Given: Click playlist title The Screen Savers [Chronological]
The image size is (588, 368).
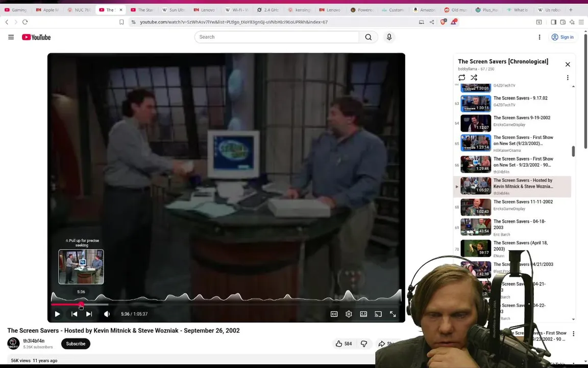Looking at the screenshot, I should pyautogui.click(x=503, y=61).
